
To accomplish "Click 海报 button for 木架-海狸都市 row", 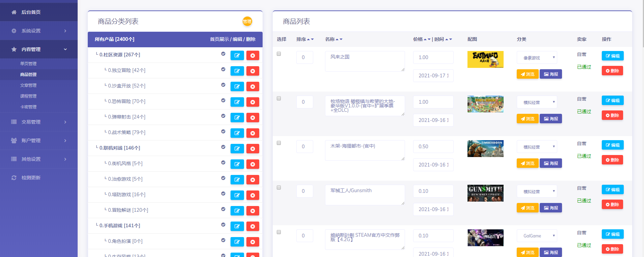I will (551, 163).
